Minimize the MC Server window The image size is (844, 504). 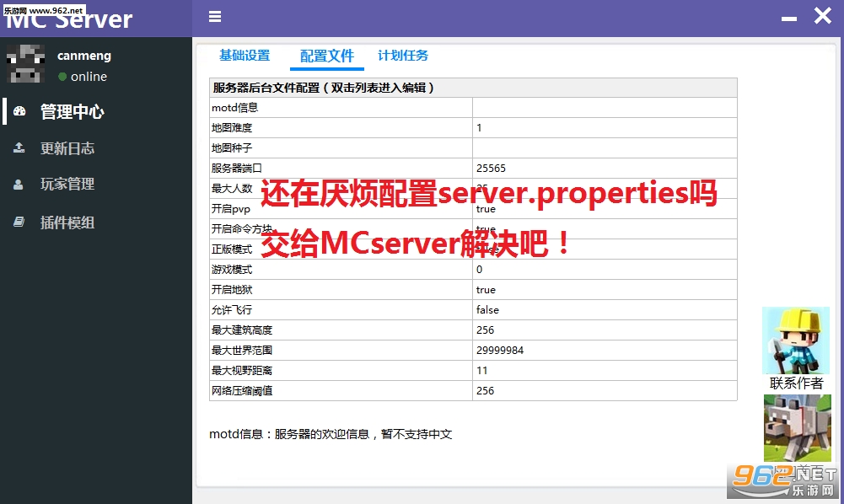coord(788,19)
